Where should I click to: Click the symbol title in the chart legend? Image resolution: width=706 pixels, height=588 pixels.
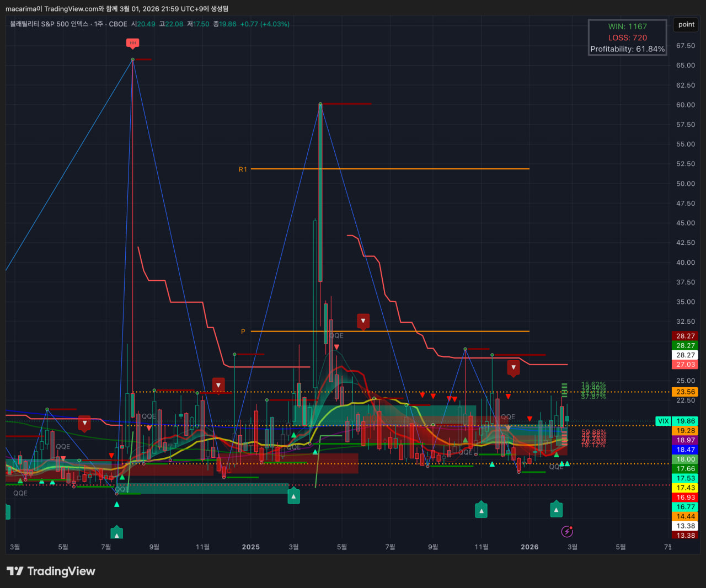pyautogui.click(x=50, y=24)
